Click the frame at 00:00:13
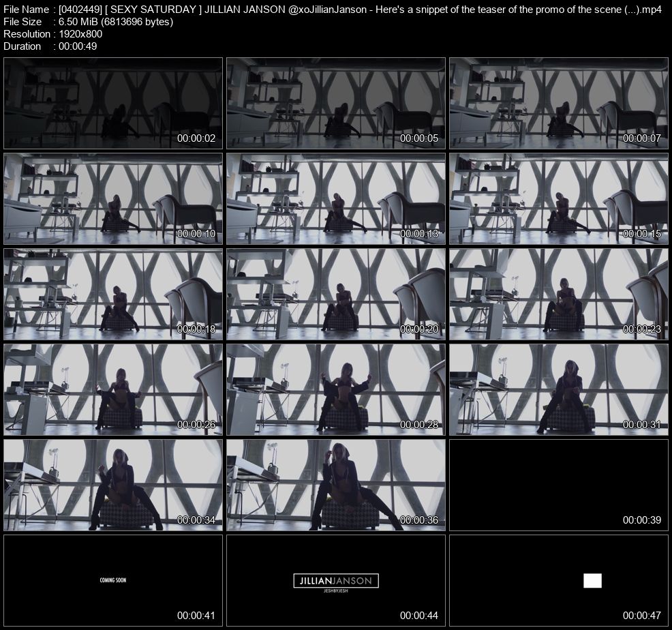Viewport: 672px width, 630px height. pyautogui.click(x=335, y=198)
